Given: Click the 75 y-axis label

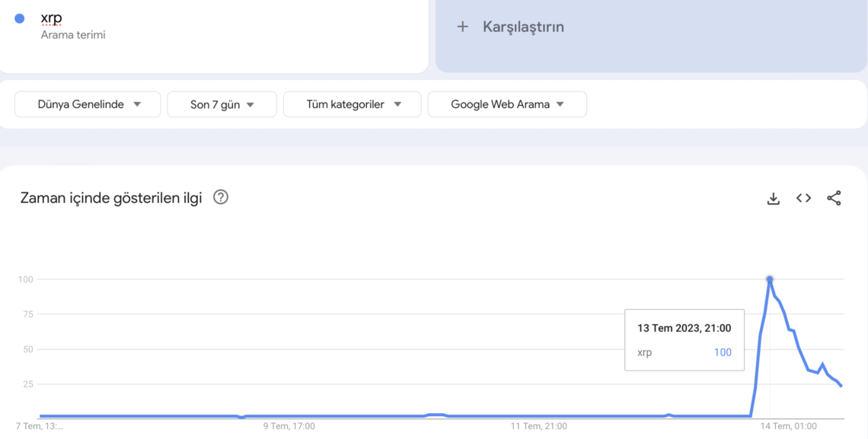Looking at the screenshot, I should [27, 314].
